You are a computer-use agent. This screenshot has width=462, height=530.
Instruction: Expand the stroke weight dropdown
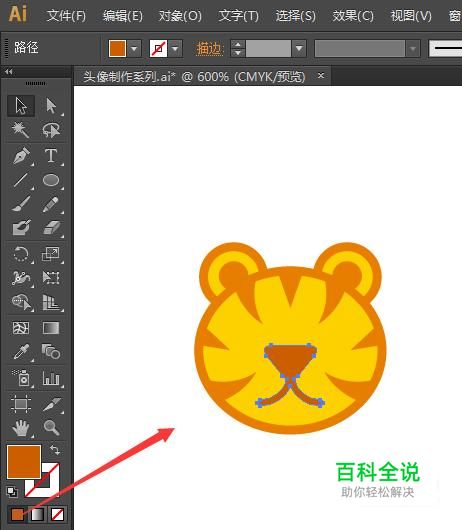299,49
